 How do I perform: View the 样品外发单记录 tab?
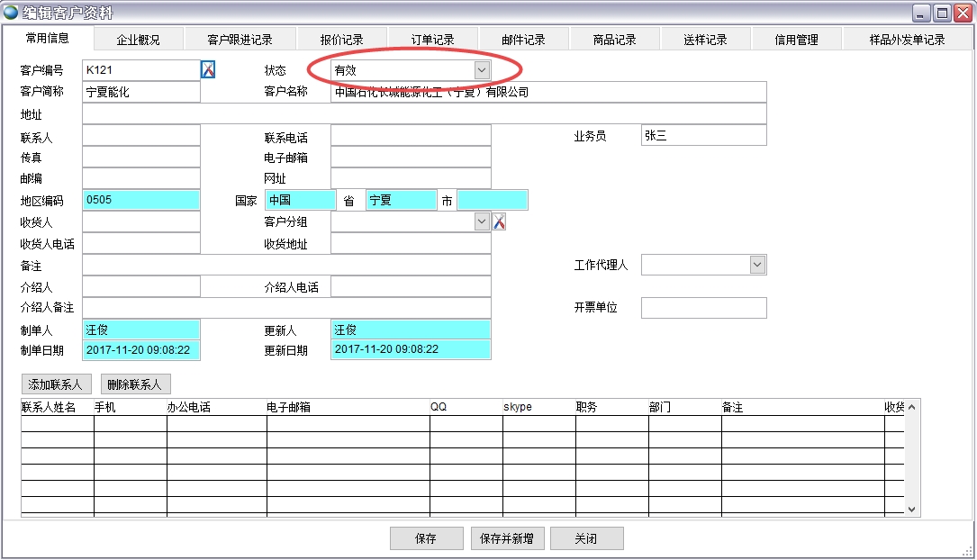click(907, 40)
